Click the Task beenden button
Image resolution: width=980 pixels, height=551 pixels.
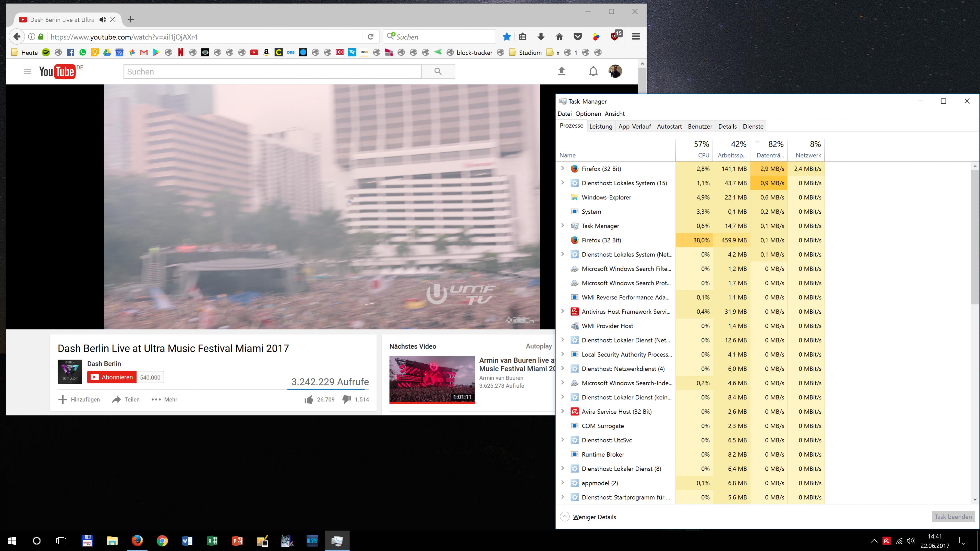[x=953, y=517]
